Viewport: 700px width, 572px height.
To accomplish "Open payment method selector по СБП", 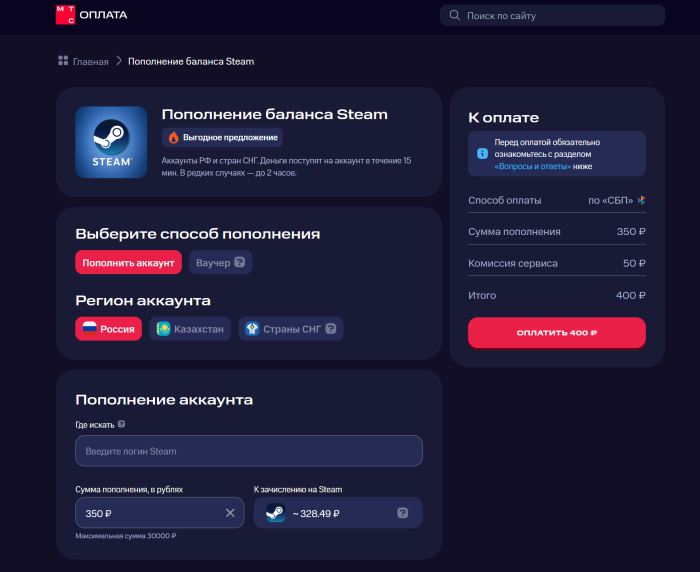I will (616, 200).
